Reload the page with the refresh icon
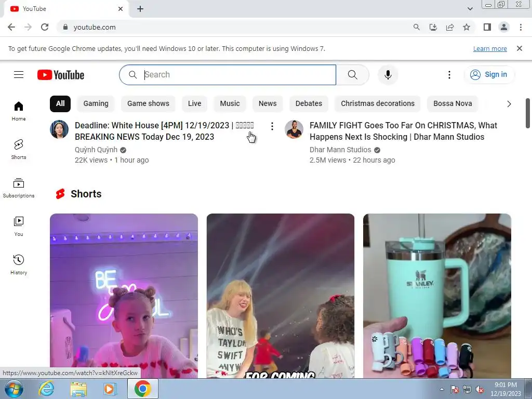This screenshot has height=399, width=532. coord(45,27)
